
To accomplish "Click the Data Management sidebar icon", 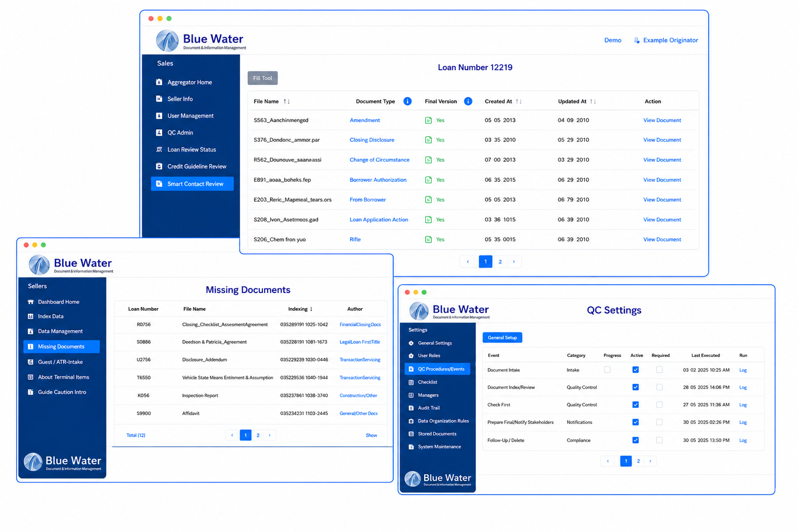I will (31, 331).
